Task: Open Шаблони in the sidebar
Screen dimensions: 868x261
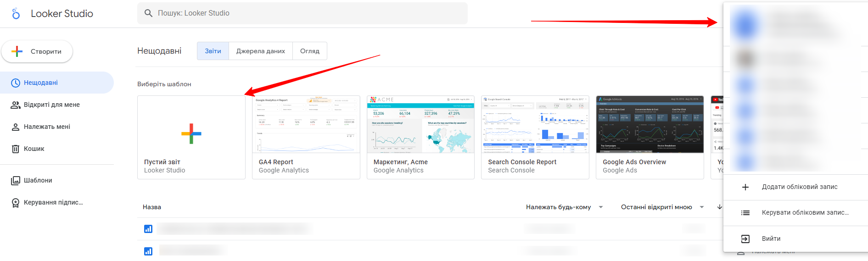Action: (57, 180)
